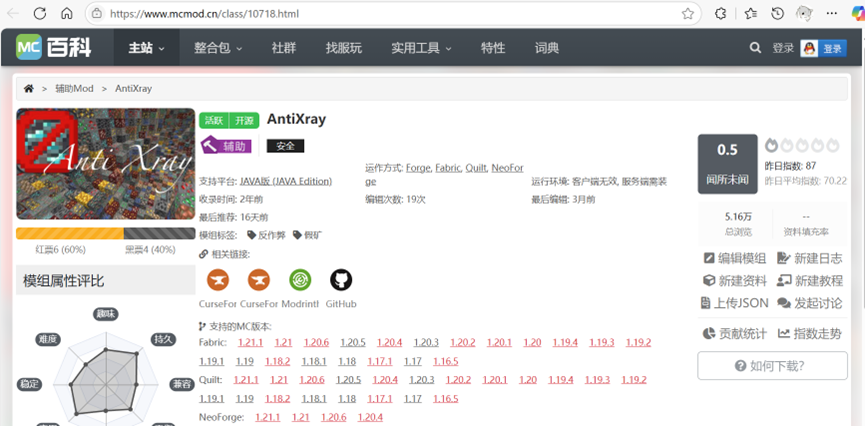Click the Fabric loader link
This screenshot has height=426, width=865.
click(x=447, y=168)
